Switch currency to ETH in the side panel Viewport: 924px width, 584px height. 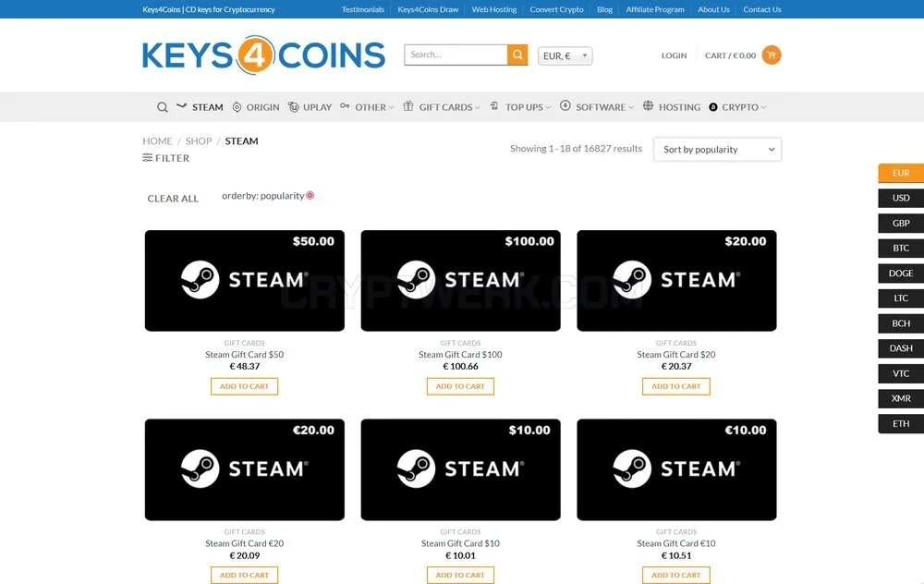pyautogui.click(x=901, y=423)
